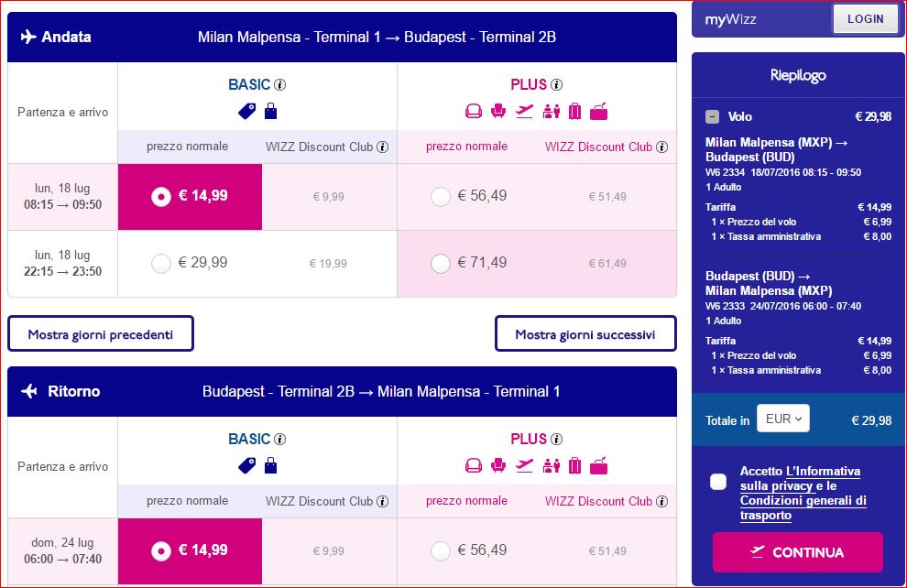Click BASIC info icon in Ritorno section
This screenshot has width=907, height=588.
[x=280, y=440]
